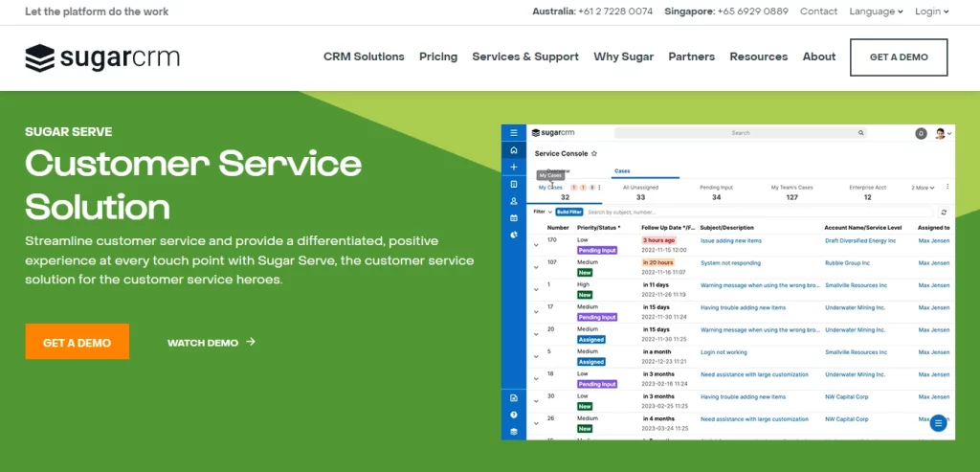Open the Resources menu

pos(758,56)
